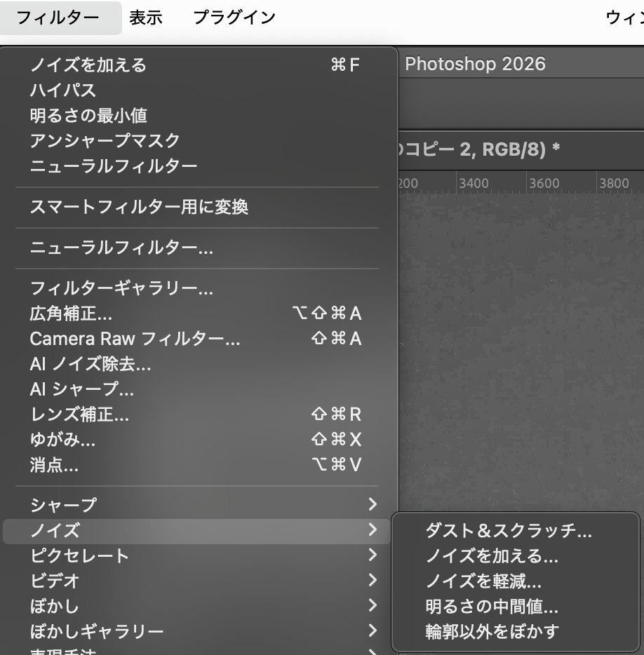Expand the ぼかし submenu
This screenshot has height=655, width=644.
tap(55, 606)
